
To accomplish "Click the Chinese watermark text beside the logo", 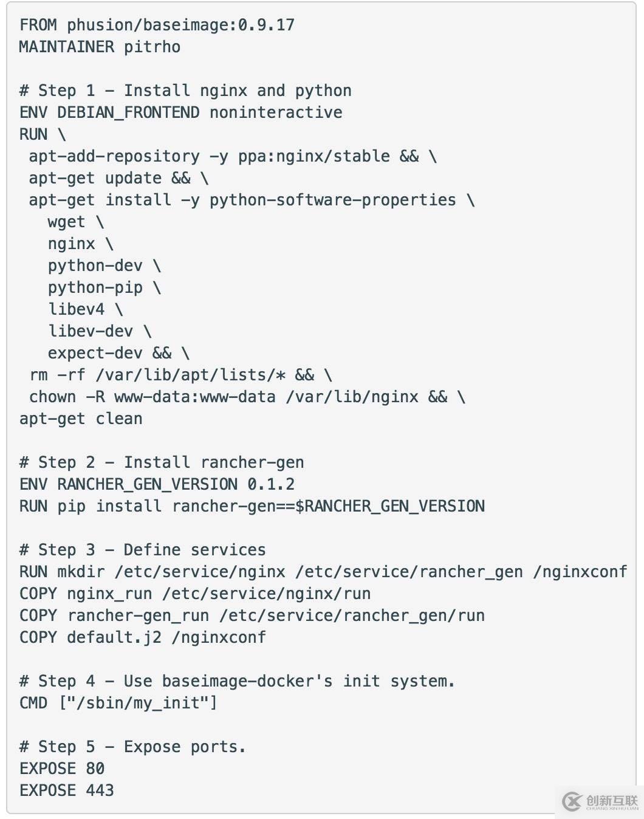I will (x=612, y=801).
